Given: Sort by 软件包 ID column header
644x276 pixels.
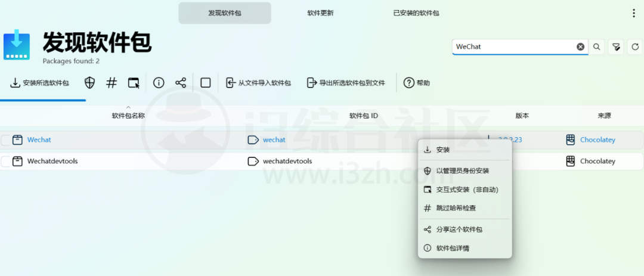Looking at the screenshot, I should (x=364, y=116).
